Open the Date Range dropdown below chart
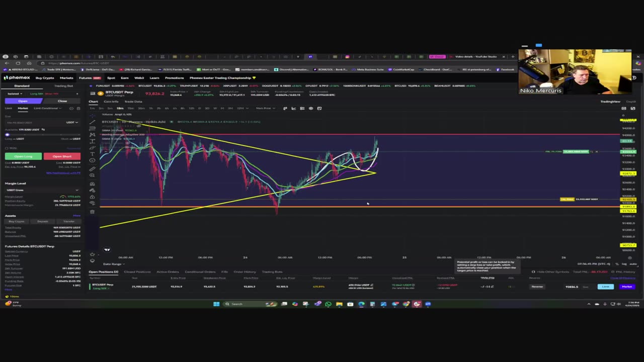Image resolution: width=644 pixels, height=362 pixels. 113,264
